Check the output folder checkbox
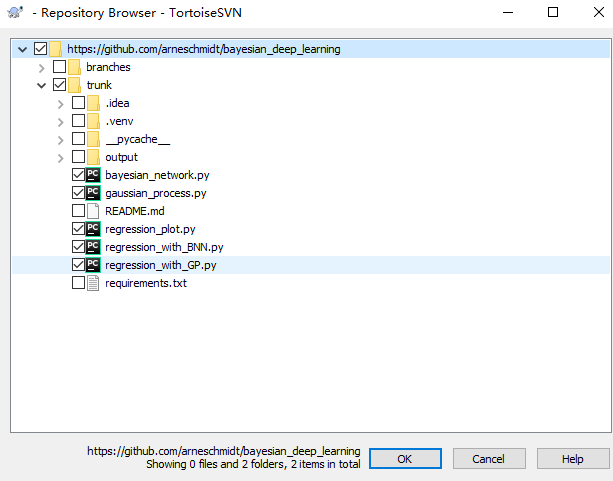Image resolution: width=613 pixels, height=481 pixels. point(79,157)
